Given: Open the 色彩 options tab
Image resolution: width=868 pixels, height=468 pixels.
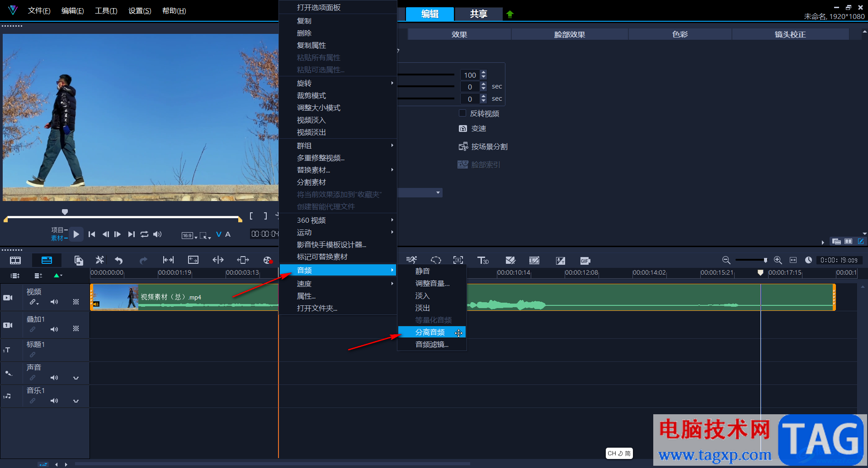Looking at the screenshot, I should click(x=680, y=34).
